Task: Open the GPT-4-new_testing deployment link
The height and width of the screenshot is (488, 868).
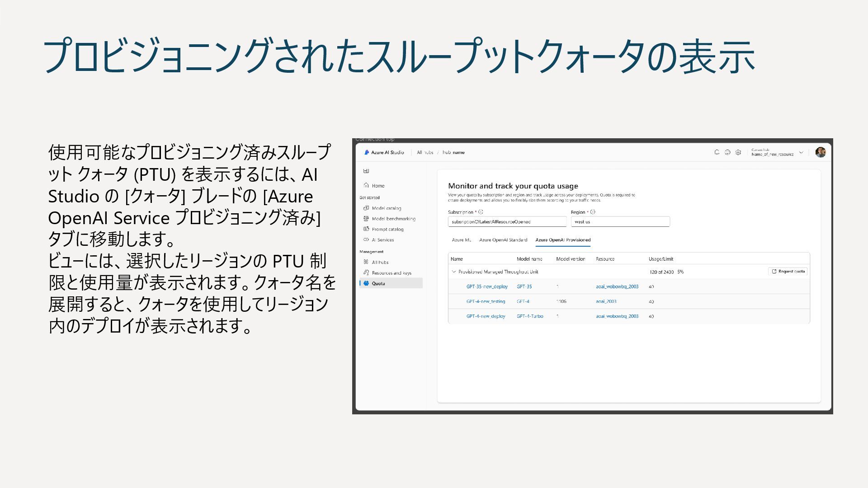Action: point(486,301)
